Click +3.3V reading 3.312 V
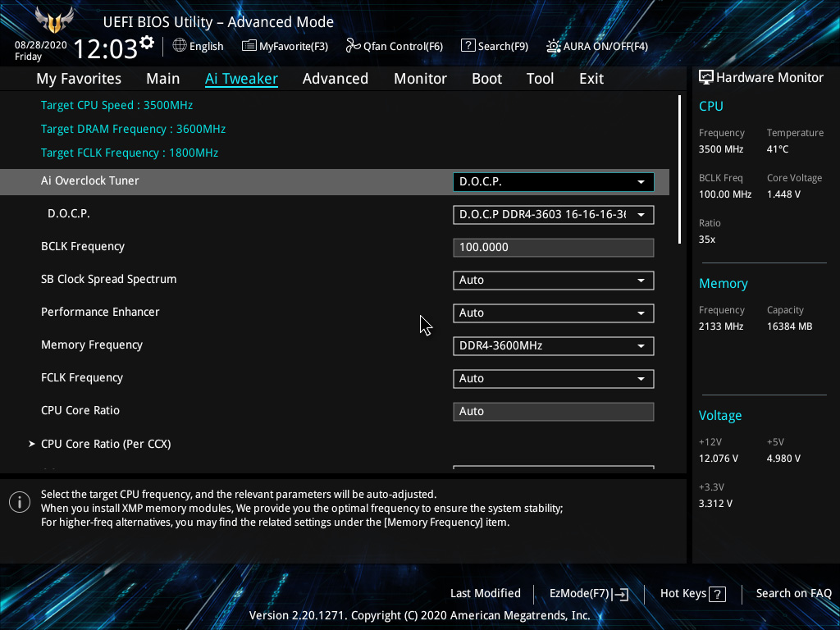Screen dimensions: 840x630 (x=715, y=504)
